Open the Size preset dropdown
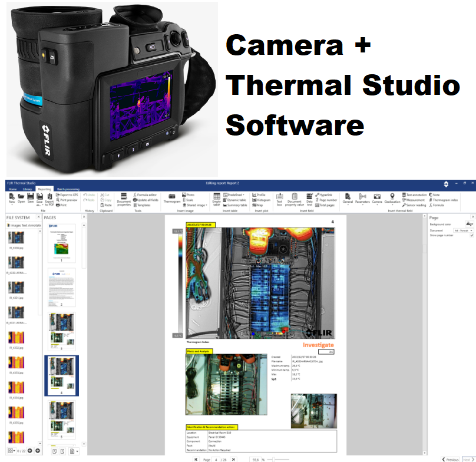The image size is (476, 462). (x=463, y=230)
